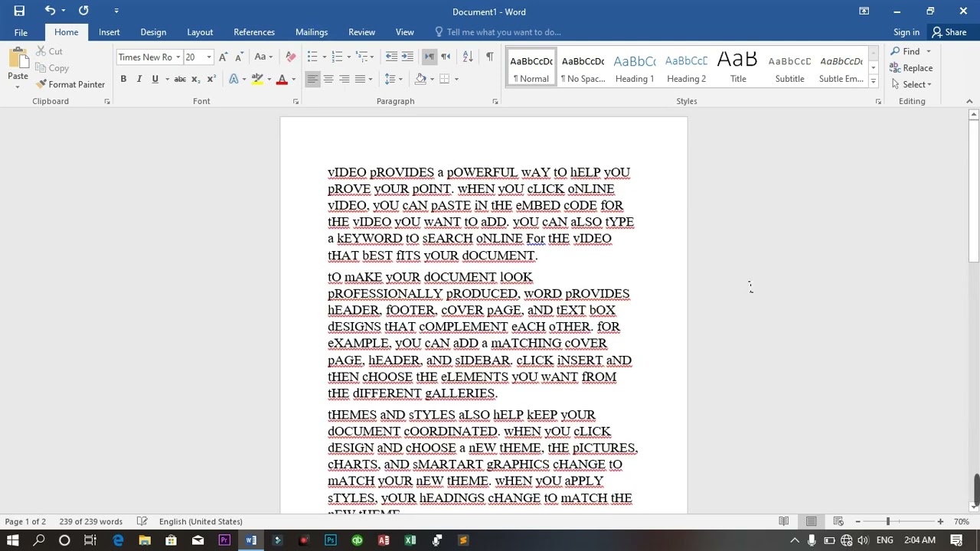This screenshot has width=980, height=551.
Task: Open line and paragraph spacing dropdown
Action: point(393,79)
